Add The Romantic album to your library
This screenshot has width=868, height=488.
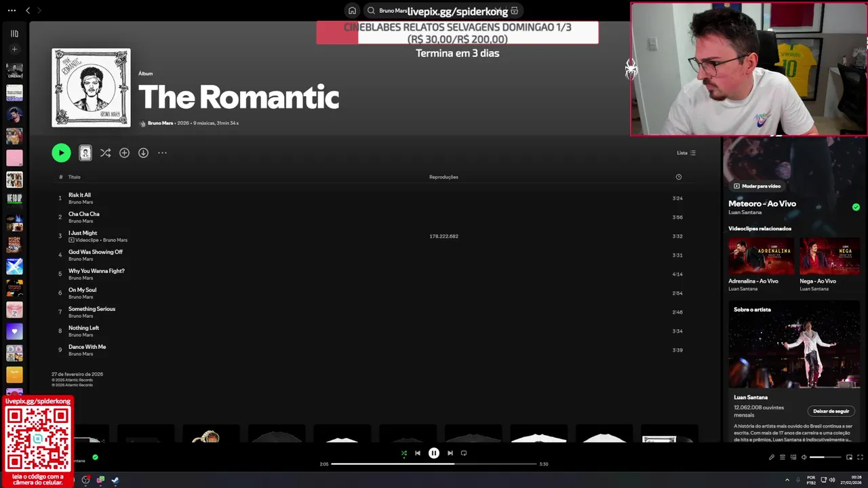[x=124, y=153]
